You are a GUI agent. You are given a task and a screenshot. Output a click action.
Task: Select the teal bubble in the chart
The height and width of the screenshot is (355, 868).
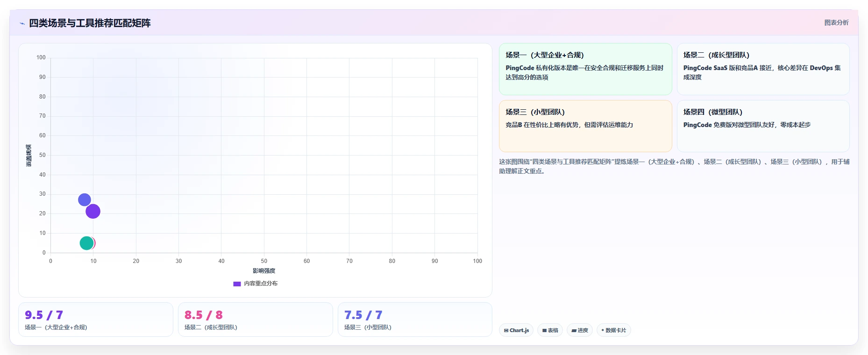[x=86, y=243]
